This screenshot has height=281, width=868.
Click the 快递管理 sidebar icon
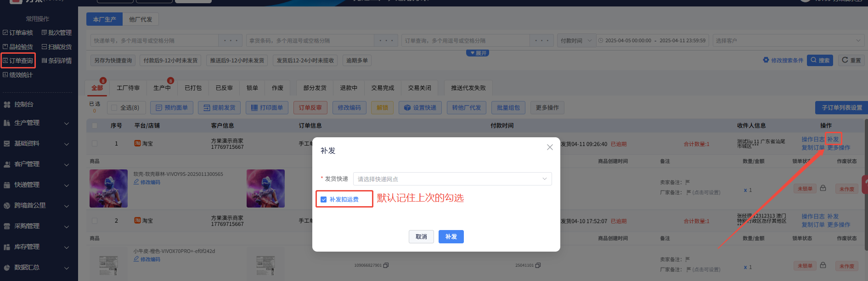tap(7, 185)
